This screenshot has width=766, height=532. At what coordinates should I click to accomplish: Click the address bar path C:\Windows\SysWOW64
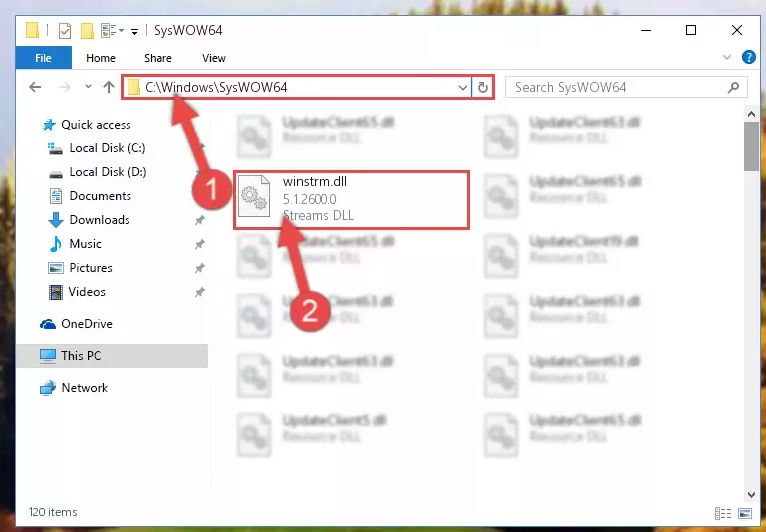click(216, 87)
